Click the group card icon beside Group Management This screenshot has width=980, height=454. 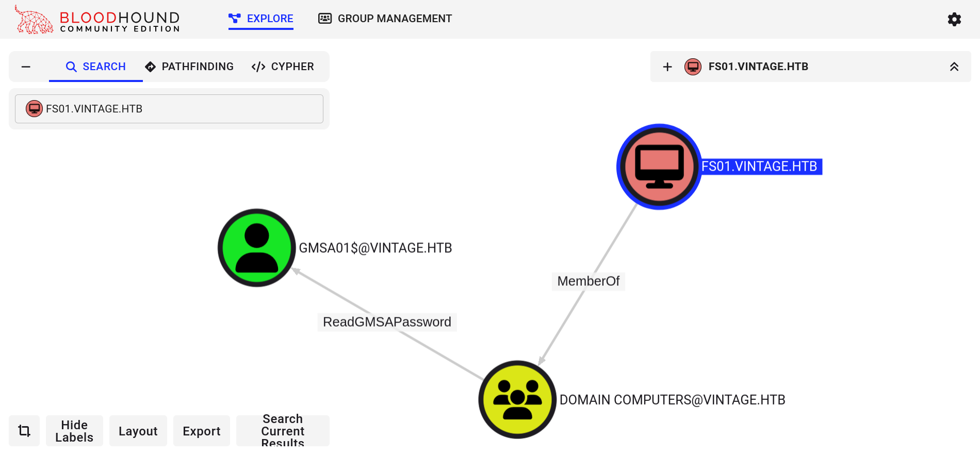coord(325,19)
